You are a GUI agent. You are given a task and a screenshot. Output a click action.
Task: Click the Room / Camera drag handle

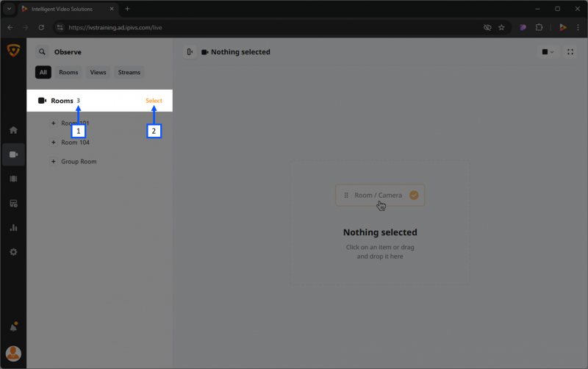346,195
